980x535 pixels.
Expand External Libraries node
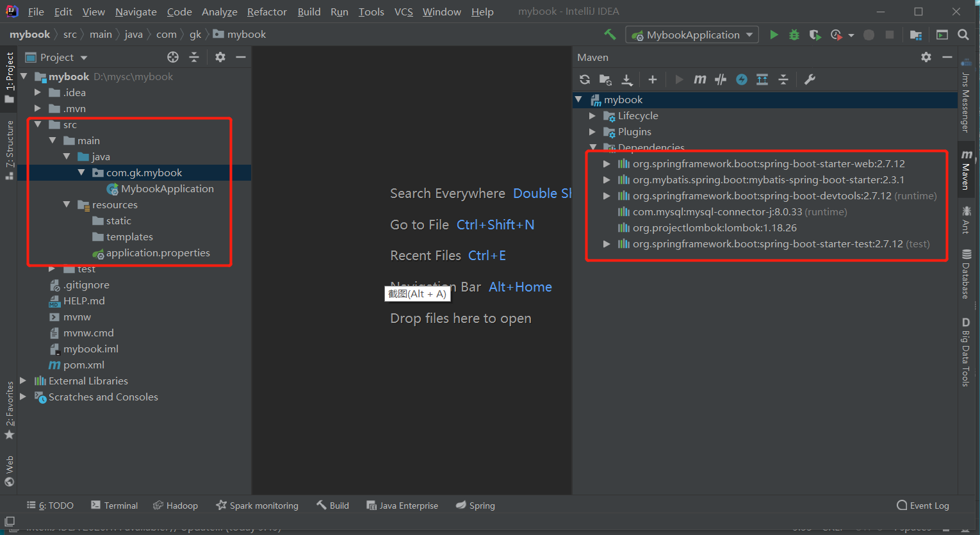coord(23,381)
